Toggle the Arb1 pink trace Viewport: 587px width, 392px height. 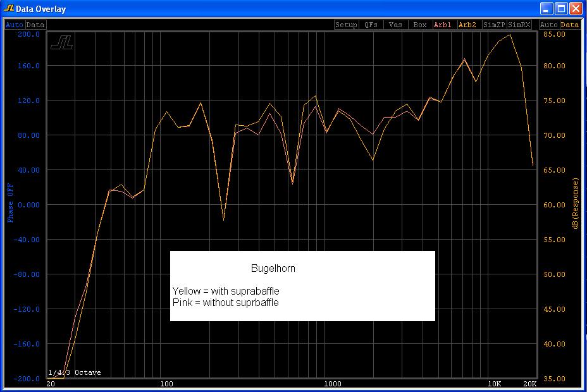[x=445, y=25]
